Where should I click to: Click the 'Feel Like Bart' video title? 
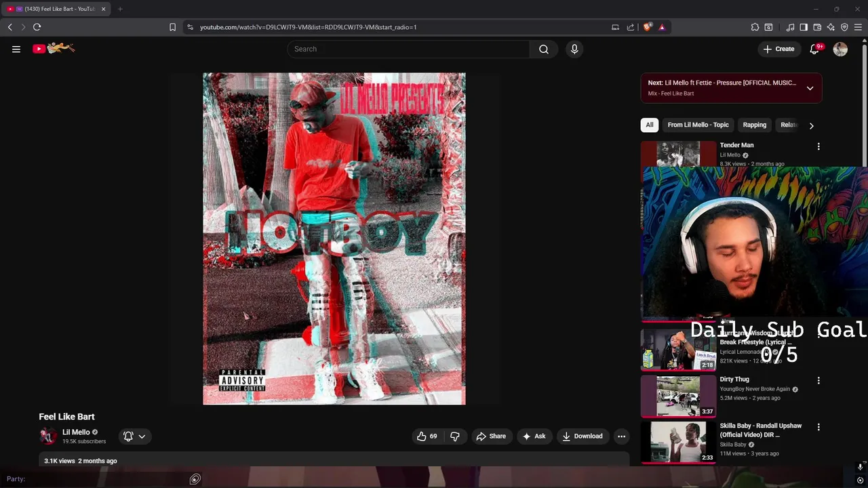[x=66, y=417]
